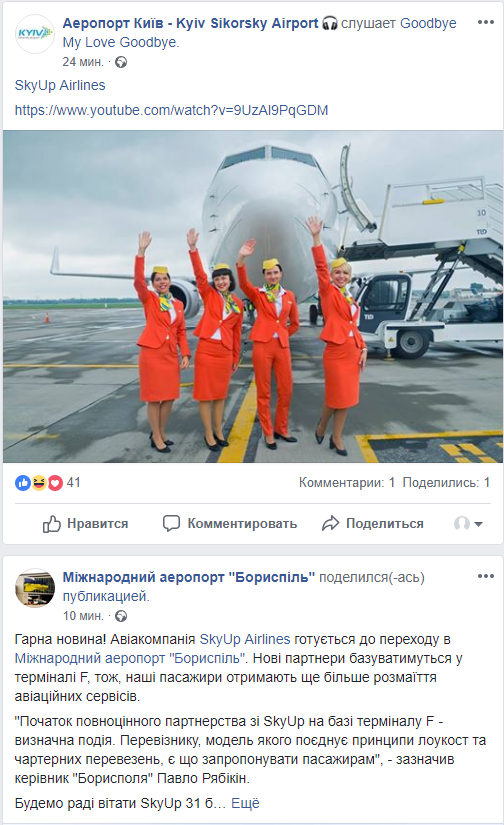This screenshot has height=825, width=504.
Task: Open SkyUp Airlines link in first post
Action: click(x=60, y=85)
